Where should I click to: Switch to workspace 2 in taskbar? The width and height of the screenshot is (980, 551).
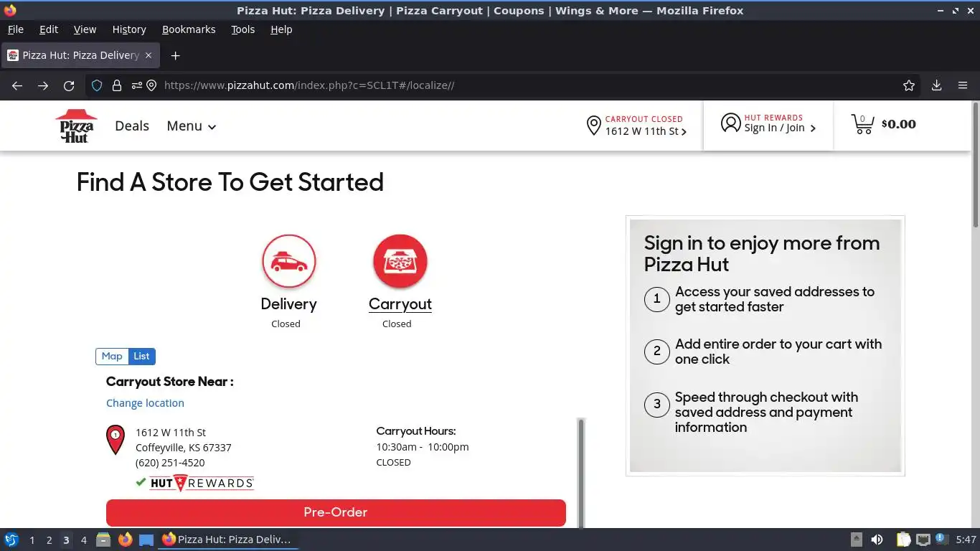[x=49, y=540]
